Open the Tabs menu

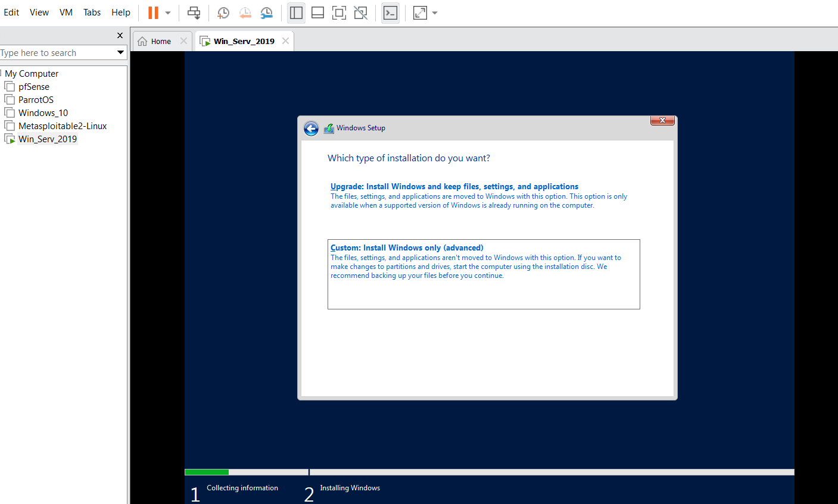tap(92, 12)
